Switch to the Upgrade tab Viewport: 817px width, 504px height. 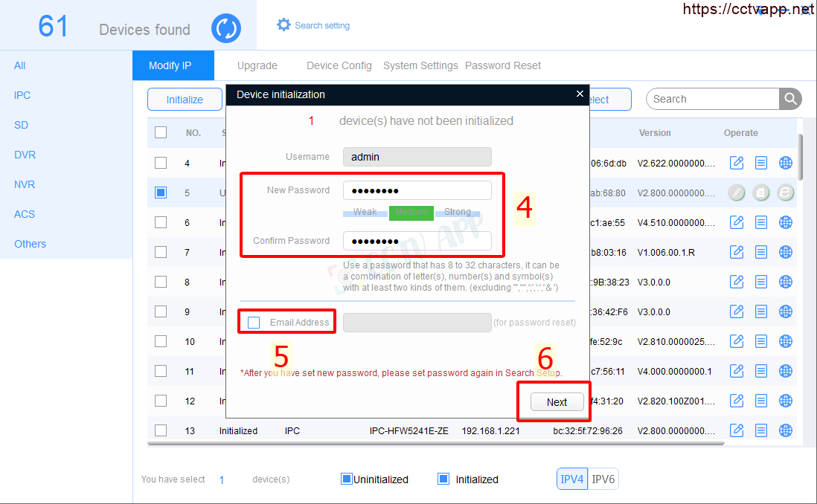tap(257, 65)
